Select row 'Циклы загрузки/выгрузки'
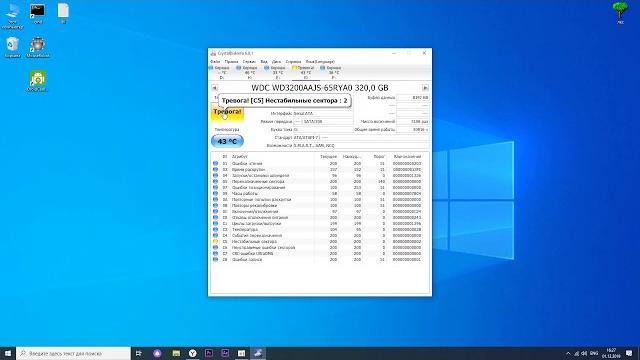This screenshot has width=640, height=360. [x=317, y=224]
